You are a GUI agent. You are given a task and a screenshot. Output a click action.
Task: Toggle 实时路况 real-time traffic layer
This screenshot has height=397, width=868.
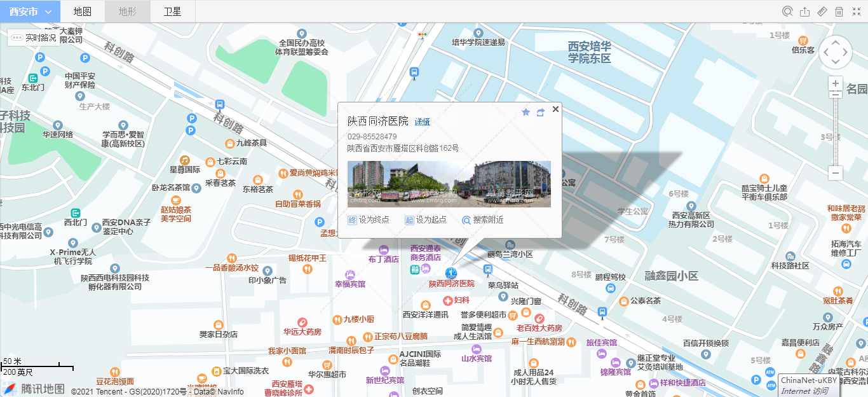[34, 38]
